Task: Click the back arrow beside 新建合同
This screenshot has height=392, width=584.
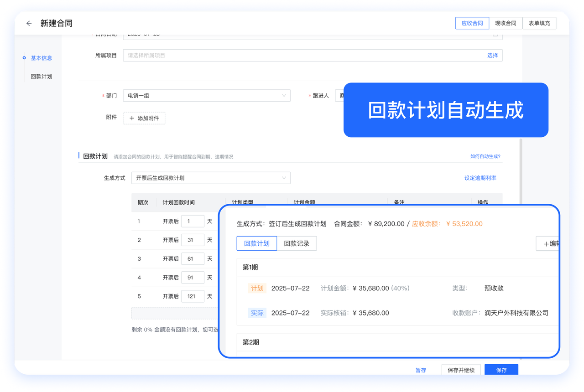Action: [x=29, y=24]
